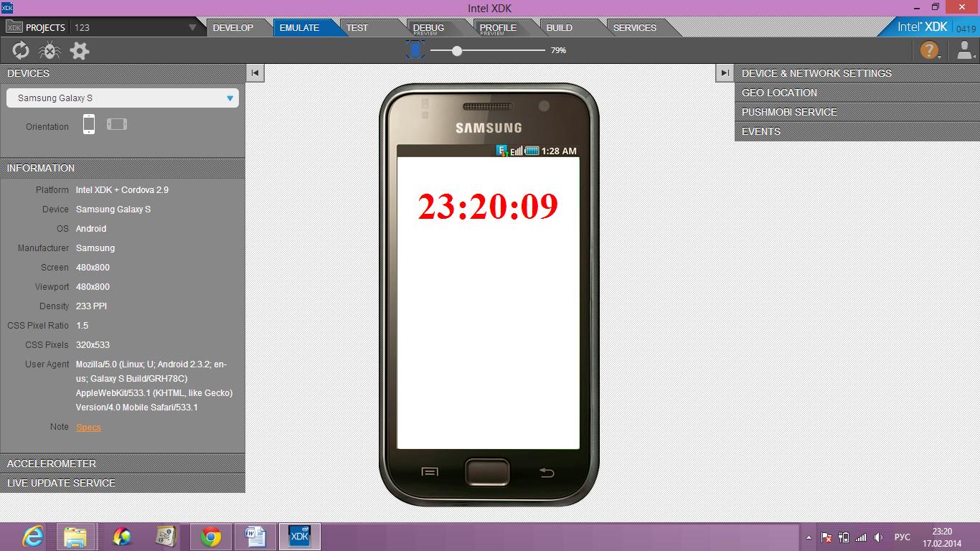Click the network signal tray icon
This screenshot has height=551, width=980.
pyautogui.click(x=861, y=537)
